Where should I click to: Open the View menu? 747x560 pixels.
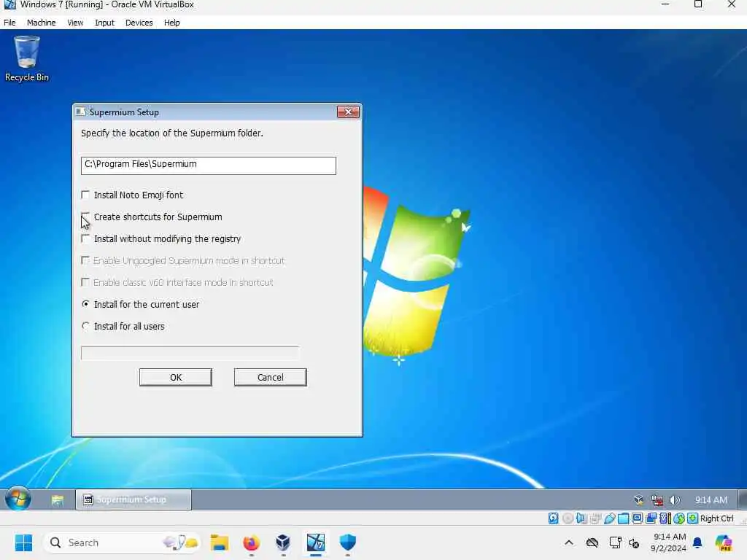pyautogui.click(x=75, y=23)
